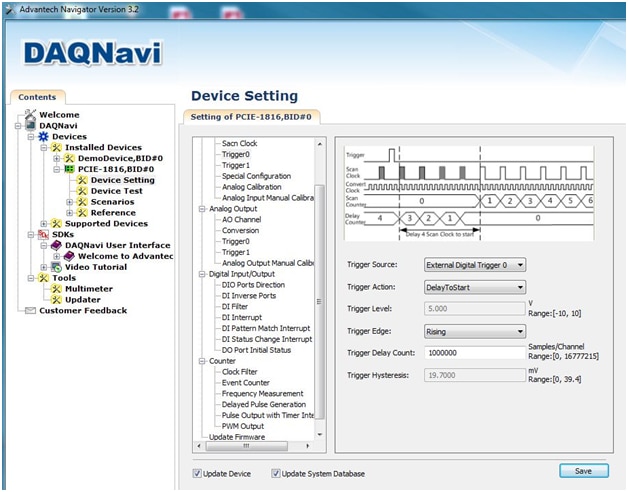Click the Reference tree icon

(x=82, y=212)
